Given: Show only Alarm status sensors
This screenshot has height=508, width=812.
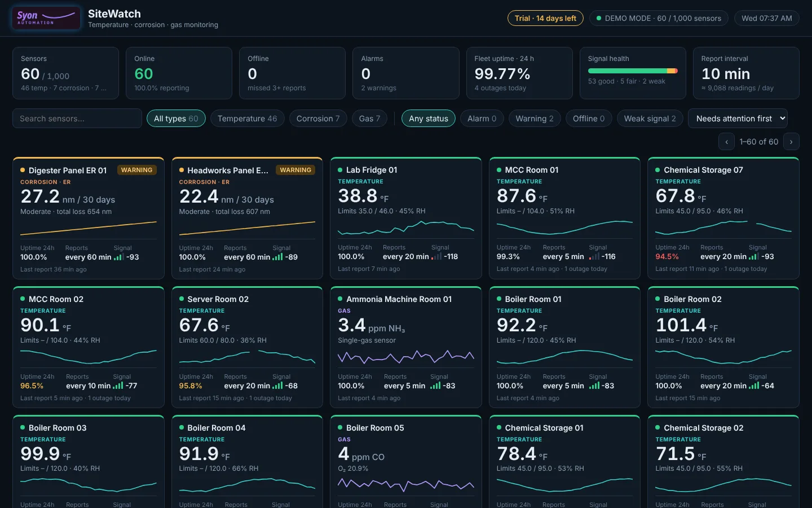Looking at the screenshot, I should click(482, 119).
